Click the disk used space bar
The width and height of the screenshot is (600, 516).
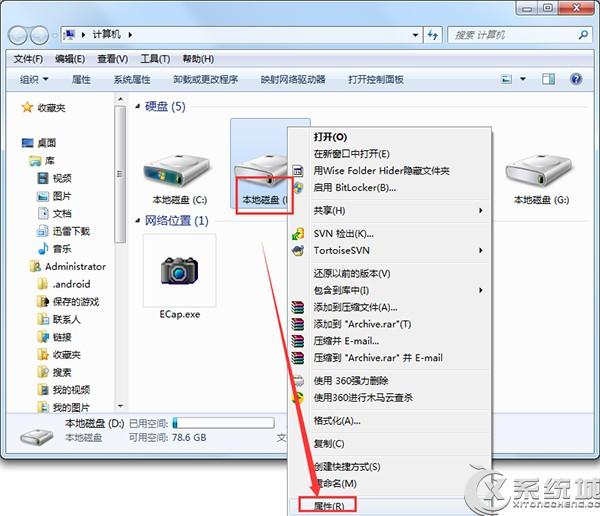[x=223, y=423]
